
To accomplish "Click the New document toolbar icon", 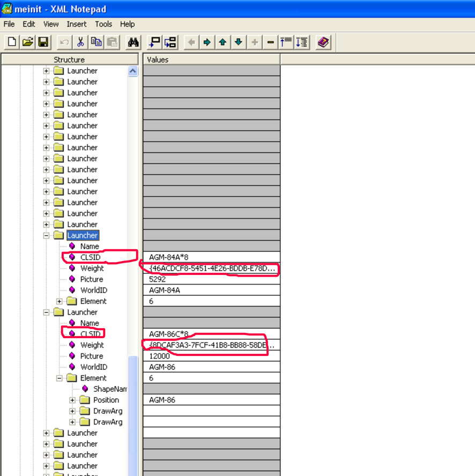I will [x=12, y=42].
